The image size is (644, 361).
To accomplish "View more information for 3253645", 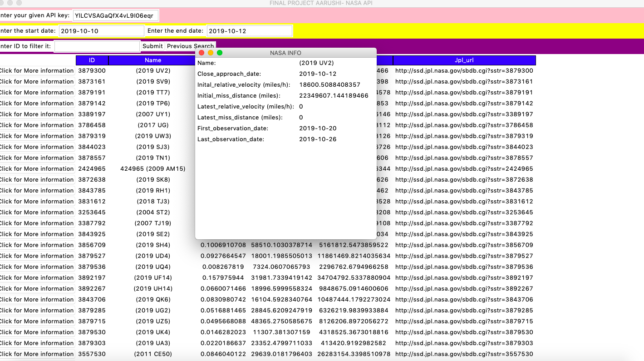I will click(x=36, y=213).
